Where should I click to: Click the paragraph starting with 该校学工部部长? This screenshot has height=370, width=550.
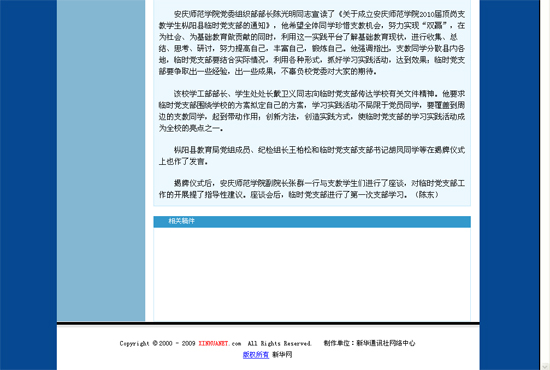point(312,111)
